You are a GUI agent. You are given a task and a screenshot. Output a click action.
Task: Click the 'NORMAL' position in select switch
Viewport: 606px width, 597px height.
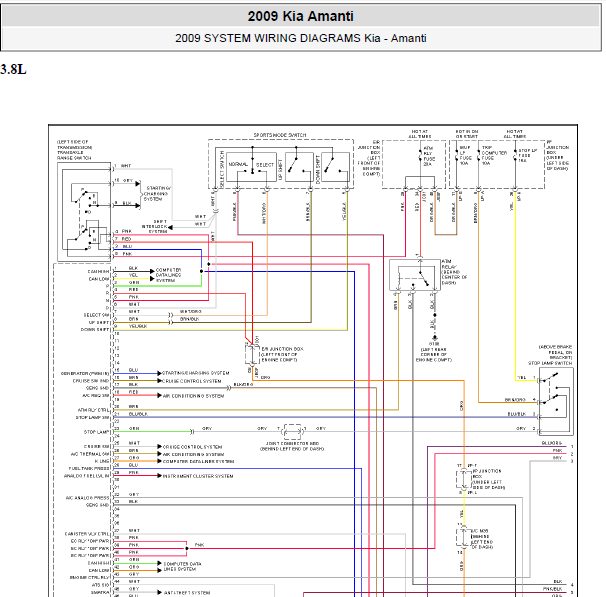click(238, 164)
